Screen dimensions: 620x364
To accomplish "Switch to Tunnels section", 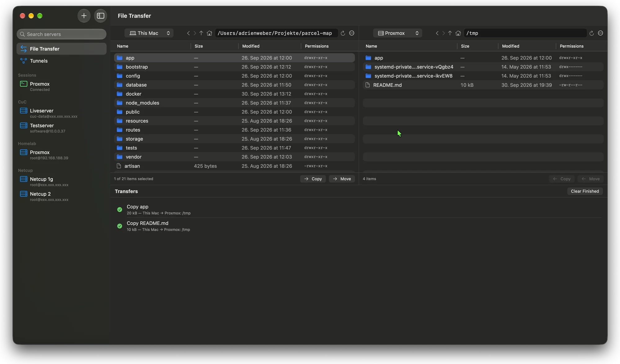I will 61,61.
